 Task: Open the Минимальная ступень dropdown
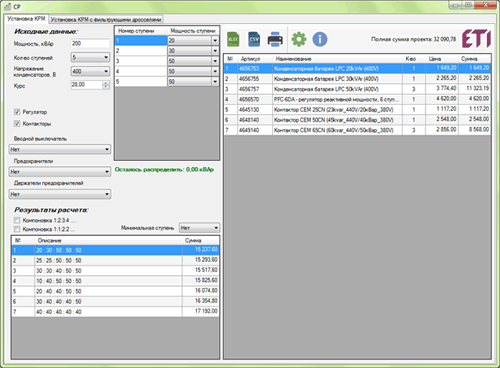click(x=199, y=228)
